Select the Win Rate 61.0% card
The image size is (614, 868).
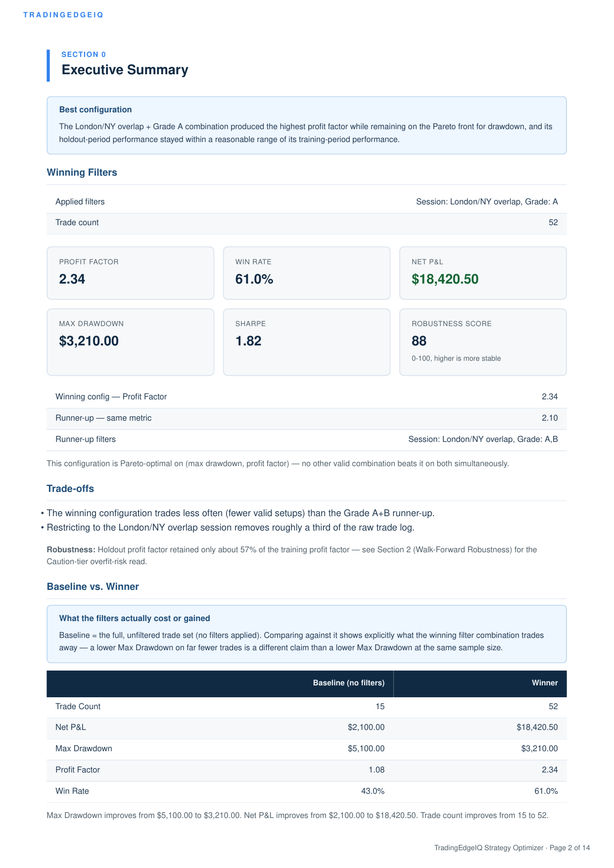[307, 273]
